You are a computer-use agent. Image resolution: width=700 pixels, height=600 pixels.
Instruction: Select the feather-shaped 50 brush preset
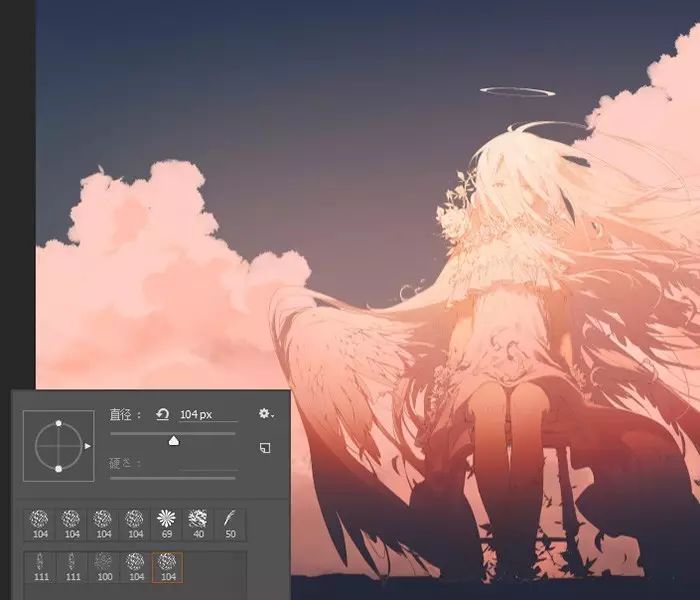click(230, 525)
